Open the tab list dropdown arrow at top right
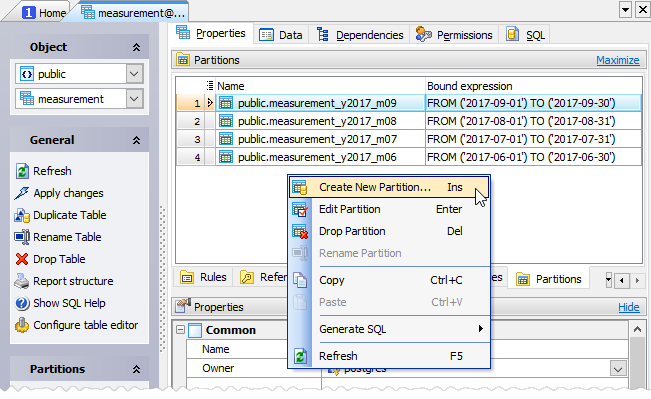 tap(625, 9)
